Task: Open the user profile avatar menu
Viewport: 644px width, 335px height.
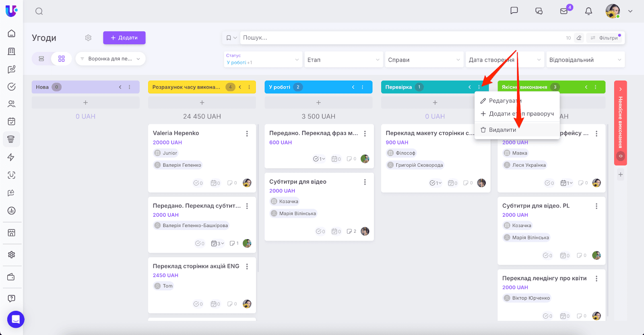Action: click(613, 11)
